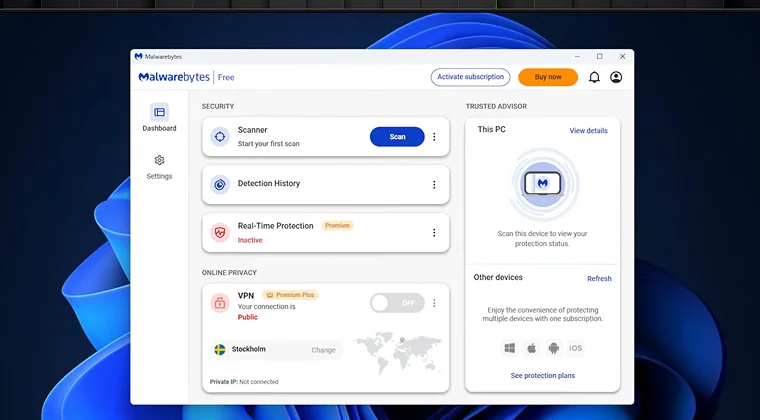Click Change next to Stockholm location
This screenshot has height=420, width=760.
pyautogui.click(x=323, y=350)
